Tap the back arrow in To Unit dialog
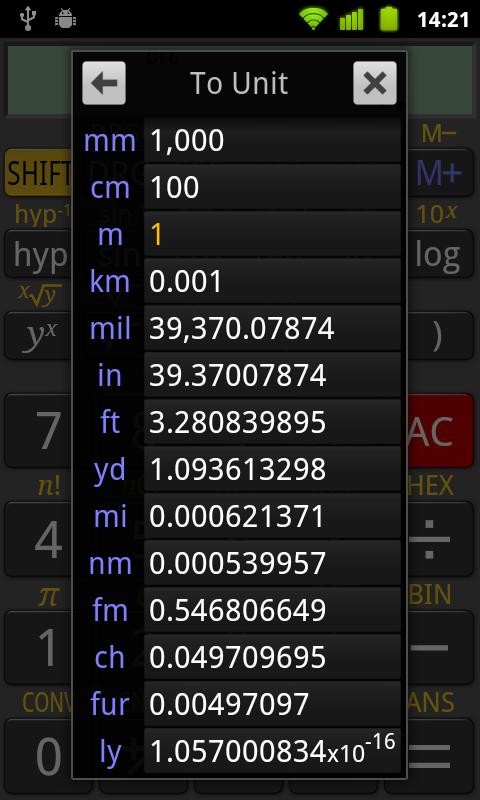 104,83
